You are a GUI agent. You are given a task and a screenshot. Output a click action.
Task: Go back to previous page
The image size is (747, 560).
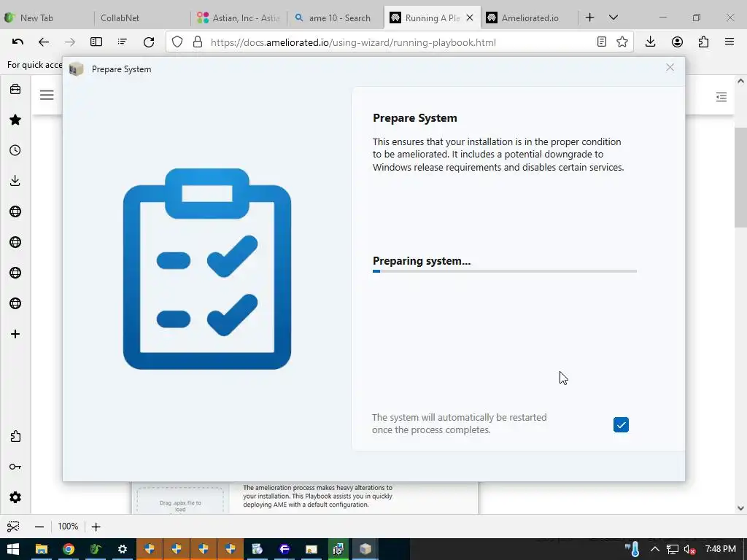click(44, 42)
